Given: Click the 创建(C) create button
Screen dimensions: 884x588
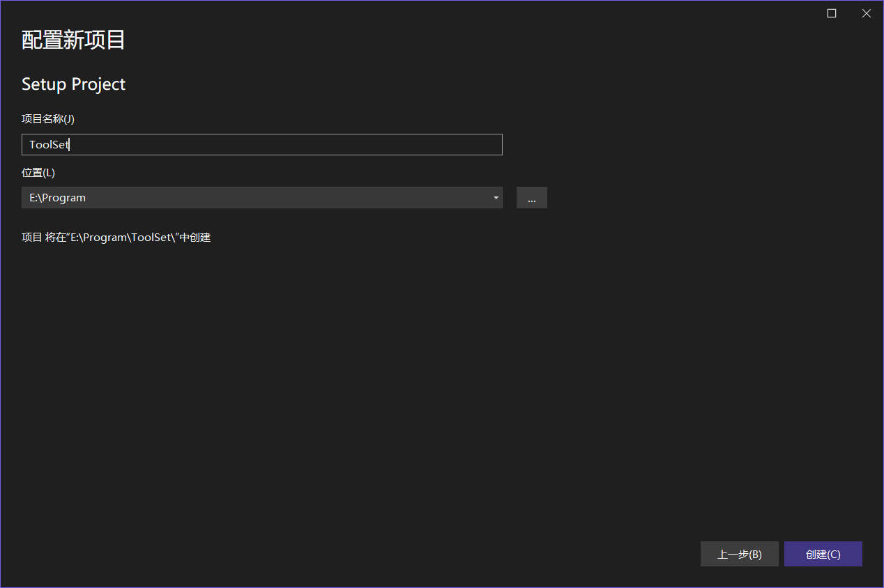Looking at the screenshot, I should 823,555.
